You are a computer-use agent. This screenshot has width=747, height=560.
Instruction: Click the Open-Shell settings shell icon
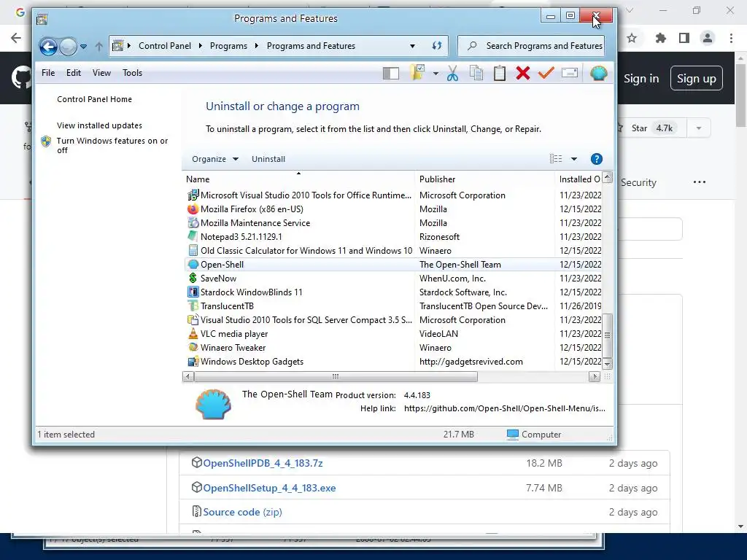point(598,73)
